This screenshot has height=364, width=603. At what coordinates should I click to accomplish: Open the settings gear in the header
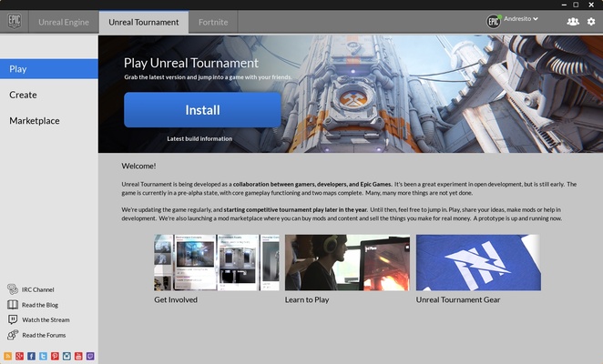[x=591, y=22]
